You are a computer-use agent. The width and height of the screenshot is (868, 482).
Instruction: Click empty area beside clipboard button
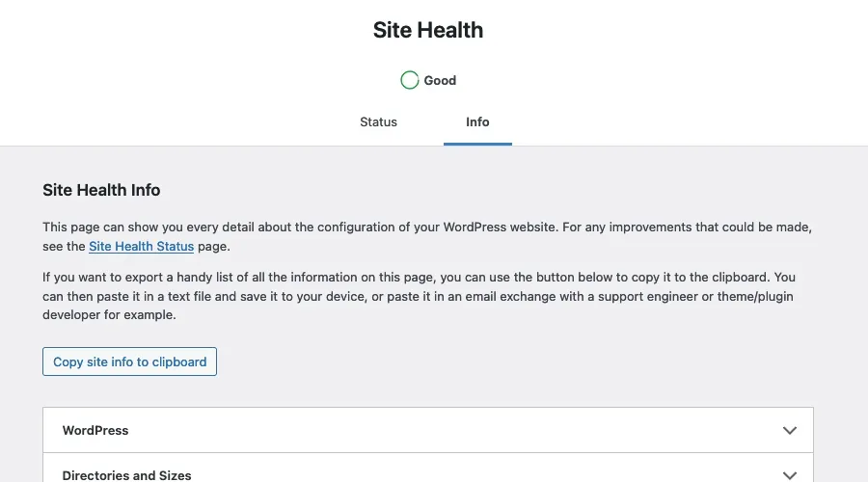(499, 361)
